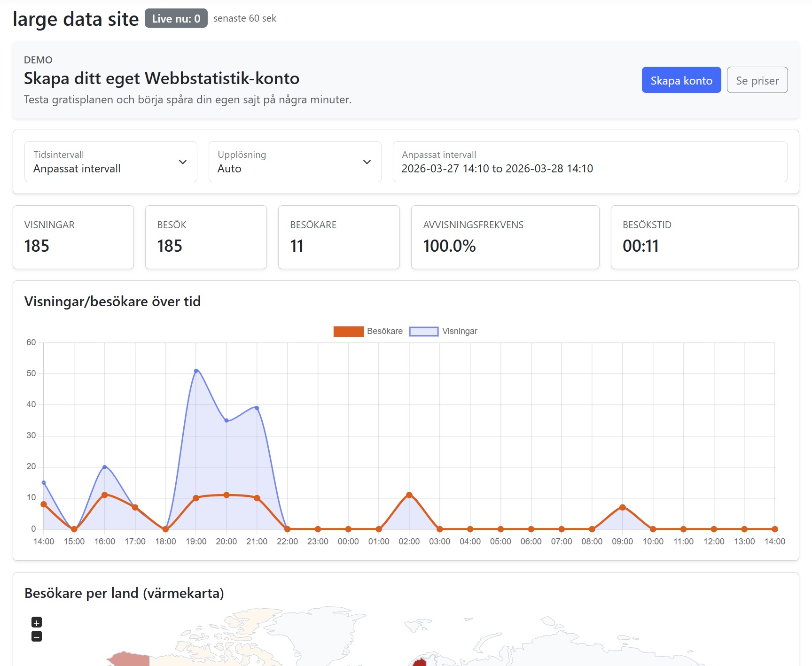This screenshot has height=666, width=812.
Task: Click the Live nu: 0 badge
Action: pyautogui.click(x=176, y=18)
